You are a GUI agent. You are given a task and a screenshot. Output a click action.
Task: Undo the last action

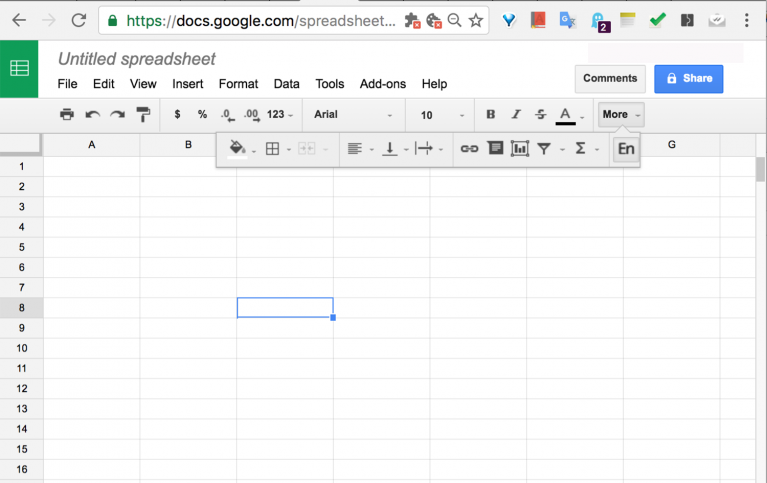pyautogui.click(x=92, y=115)
